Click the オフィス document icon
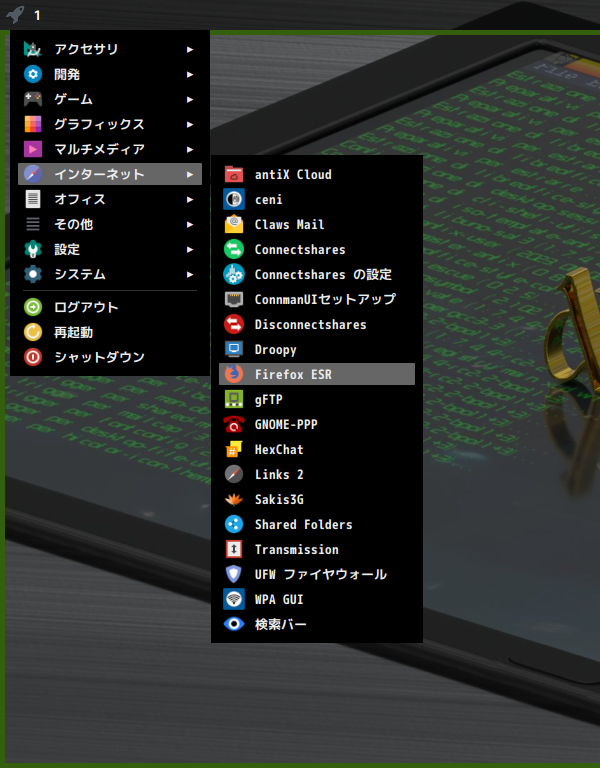The height and width of the screenshot is (768, 600). [33, 199]
